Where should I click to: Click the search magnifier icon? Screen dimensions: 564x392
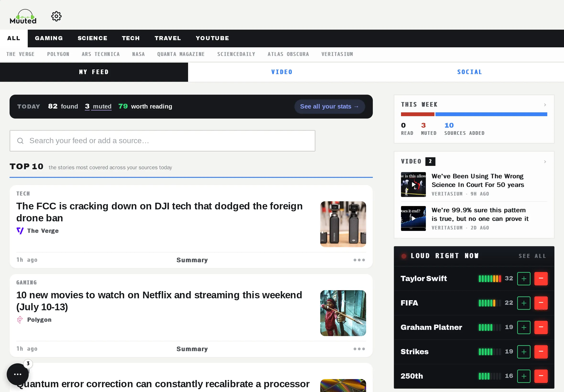(x=20, y=141)
